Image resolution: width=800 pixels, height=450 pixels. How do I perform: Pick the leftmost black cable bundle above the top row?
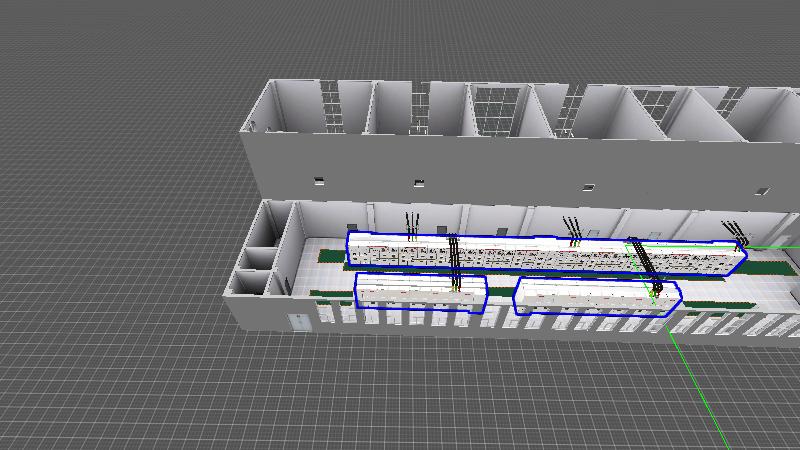point(409,225)
